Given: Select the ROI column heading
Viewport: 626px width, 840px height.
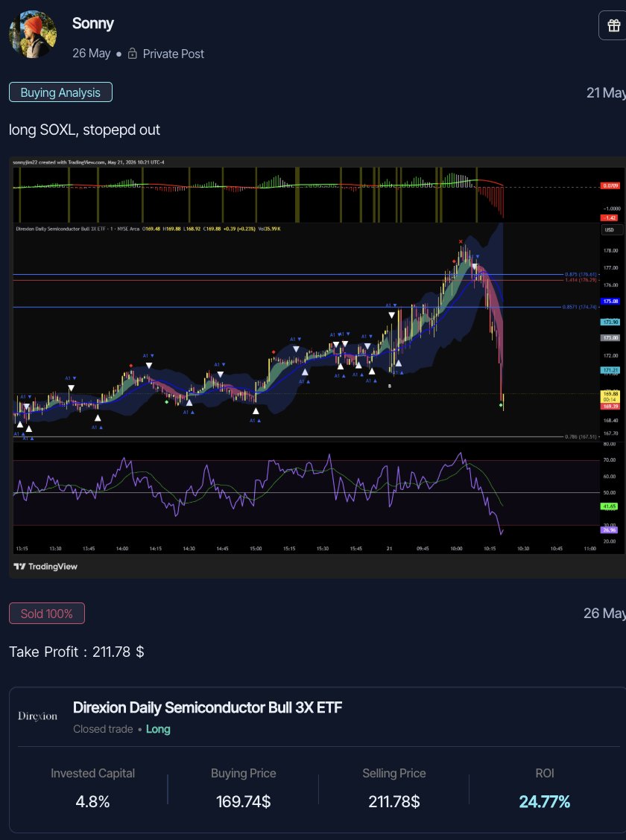Looking at the screenshot, I should [x=545, y=773].
